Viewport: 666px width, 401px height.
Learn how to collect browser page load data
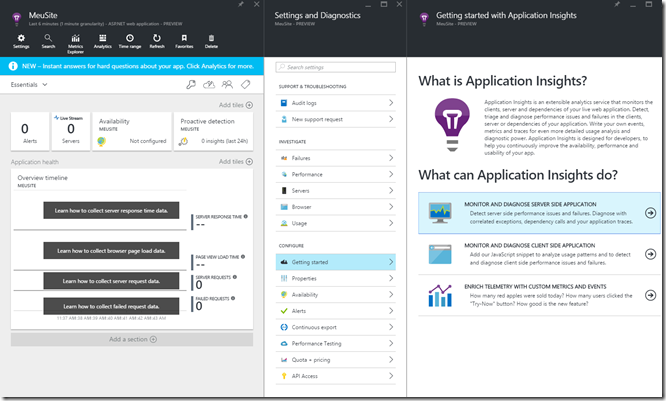111,251
